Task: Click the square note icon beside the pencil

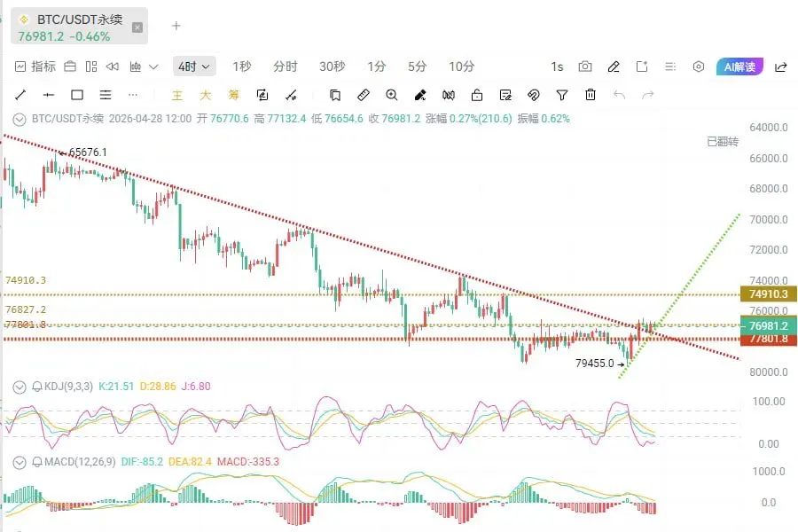Action: click(x=642, y=66)
